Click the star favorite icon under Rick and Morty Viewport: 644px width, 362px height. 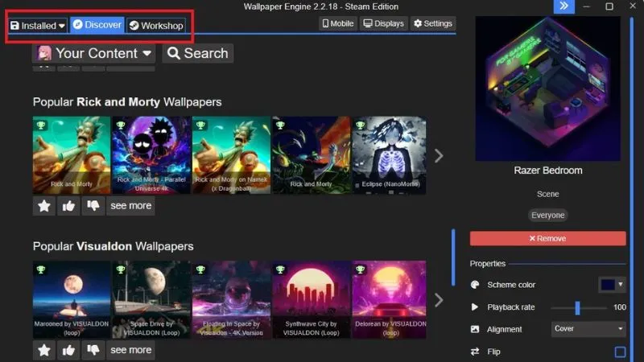pos(44,206)
